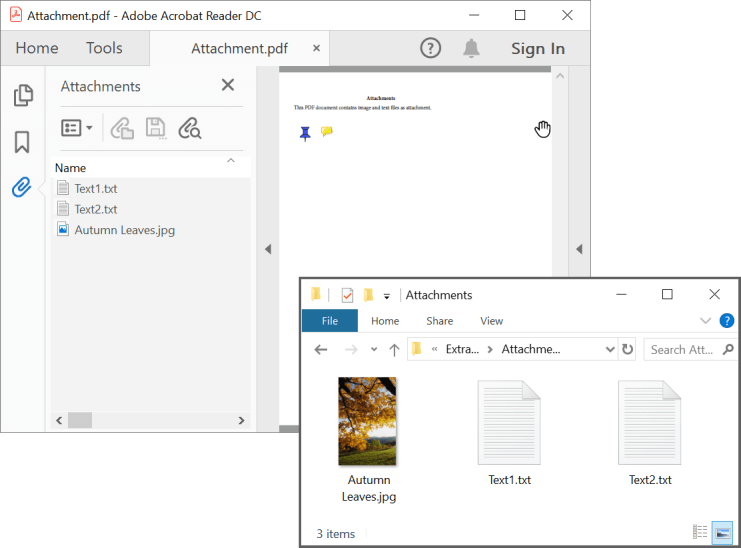
Task: Go up one folder level in Explorer
Action: [394, 350]
